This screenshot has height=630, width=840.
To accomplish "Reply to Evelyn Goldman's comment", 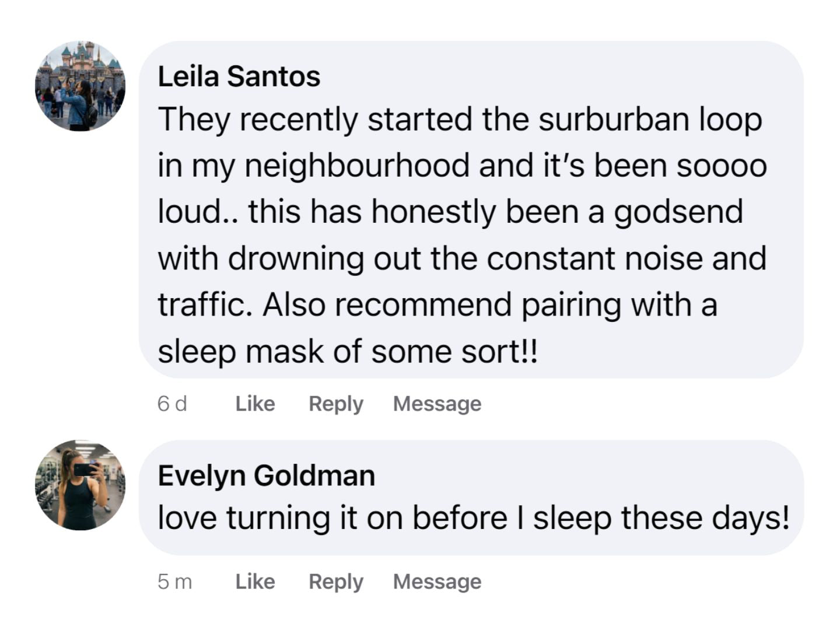I will tap(335, 582).
